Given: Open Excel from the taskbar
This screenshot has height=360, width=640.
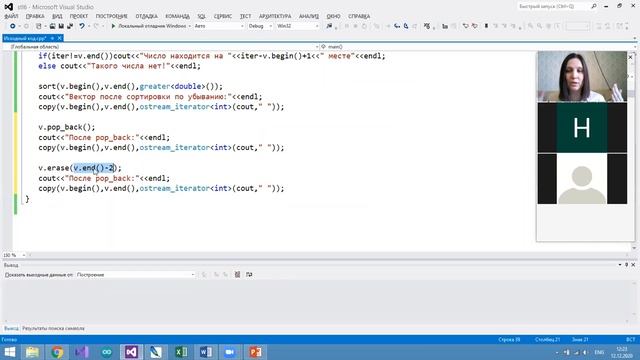Looking at the screenshot, I should [x=181, y=352].
